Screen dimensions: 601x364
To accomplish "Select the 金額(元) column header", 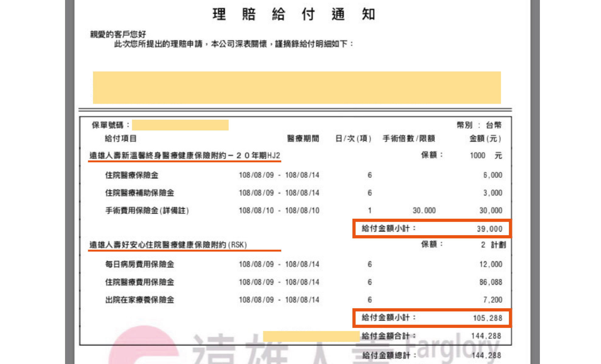I will point(485,139).
